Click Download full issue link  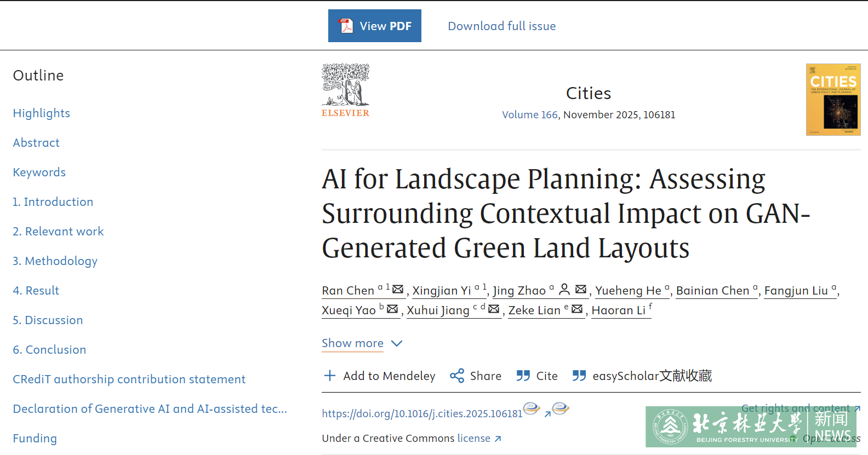tap(502, 26)
